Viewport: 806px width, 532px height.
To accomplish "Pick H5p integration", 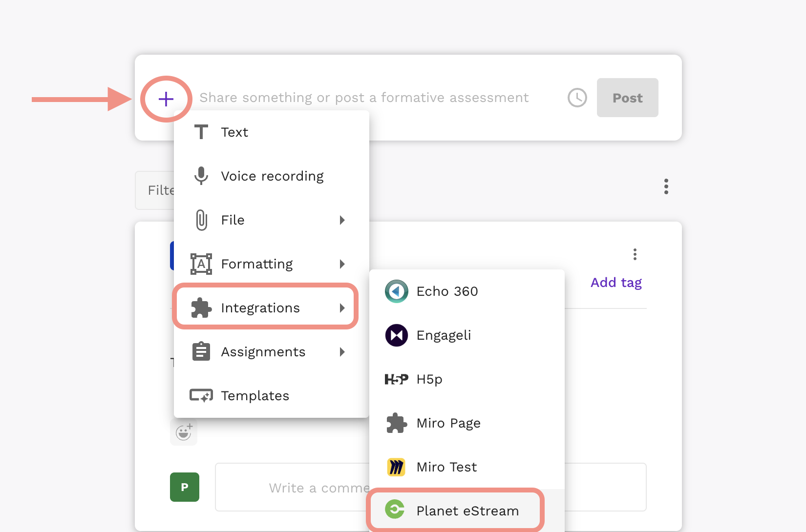I will pos(467,379).
